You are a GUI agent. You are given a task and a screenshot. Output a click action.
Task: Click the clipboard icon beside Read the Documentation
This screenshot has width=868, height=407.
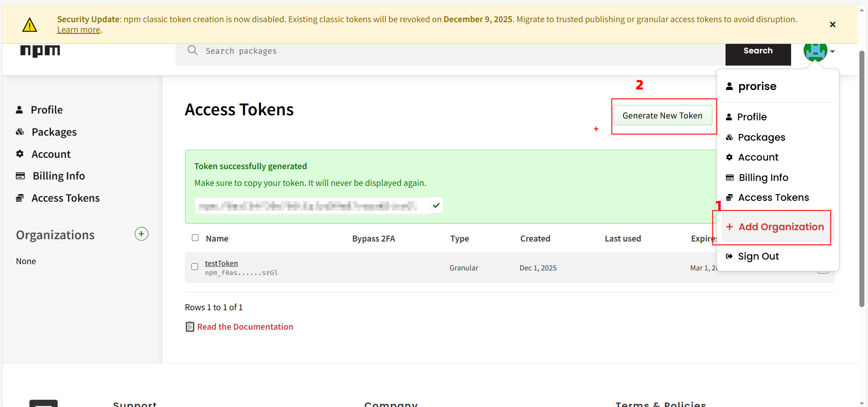coord(190,326)
